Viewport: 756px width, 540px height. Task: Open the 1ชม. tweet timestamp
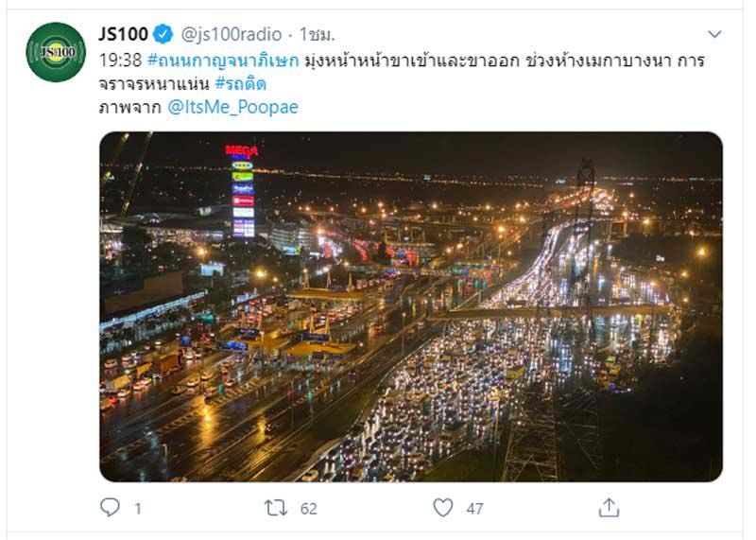click(x=317, y=34)
